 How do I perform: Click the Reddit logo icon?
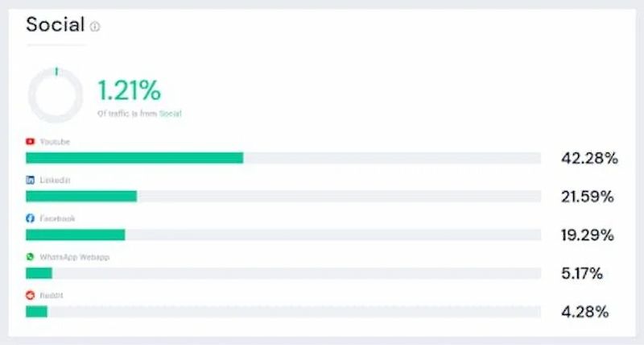[x=30, y=295]
